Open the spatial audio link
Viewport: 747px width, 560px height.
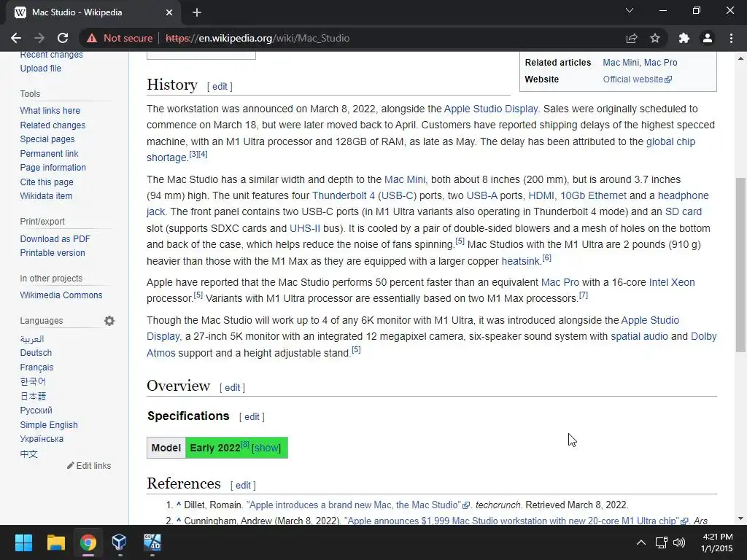click(x=639, y=337)
